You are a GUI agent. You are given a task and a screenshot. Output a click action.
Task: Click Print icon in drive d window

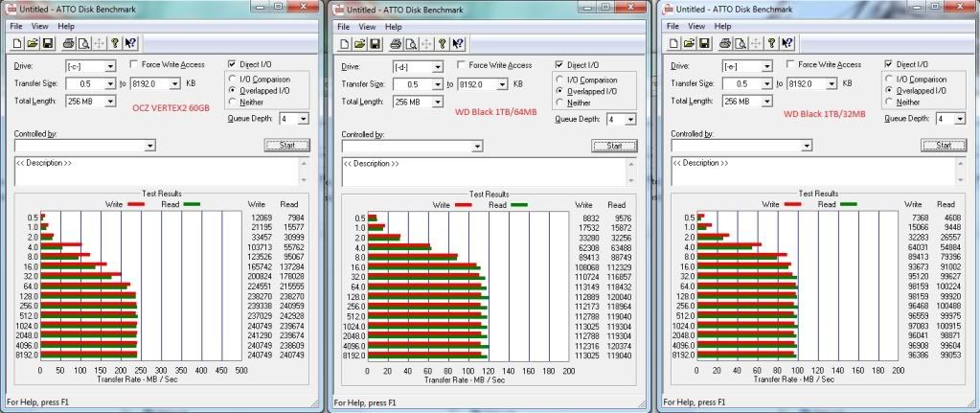point(397,43)
